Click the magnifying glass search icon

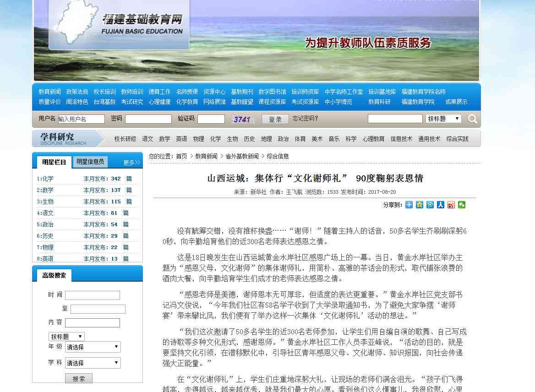472,119
